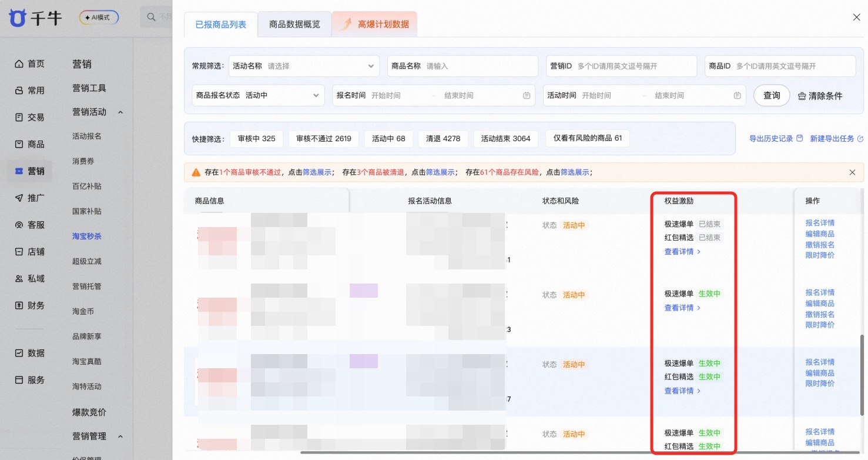Click 撤销报名 in first row
868x460 pixels.
(x=820, y=245)
